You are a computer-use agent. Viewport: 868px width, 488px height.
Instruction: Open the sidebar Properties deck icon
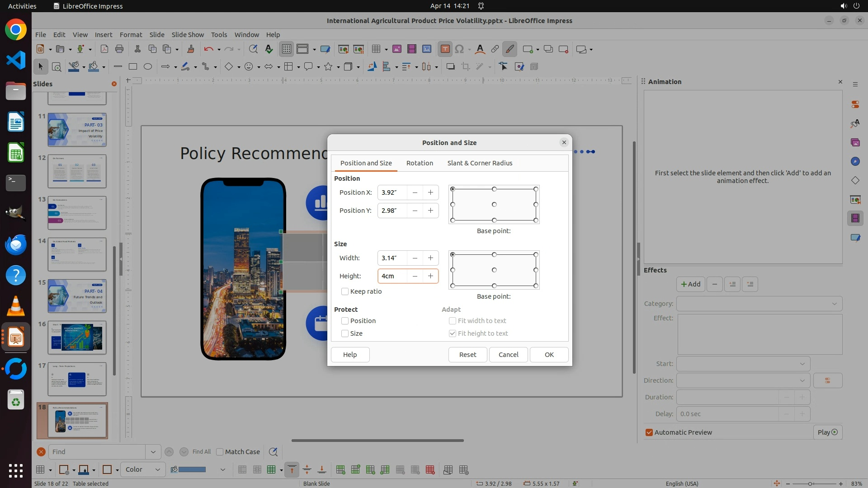pyautogui.click(x=855, y=104)
